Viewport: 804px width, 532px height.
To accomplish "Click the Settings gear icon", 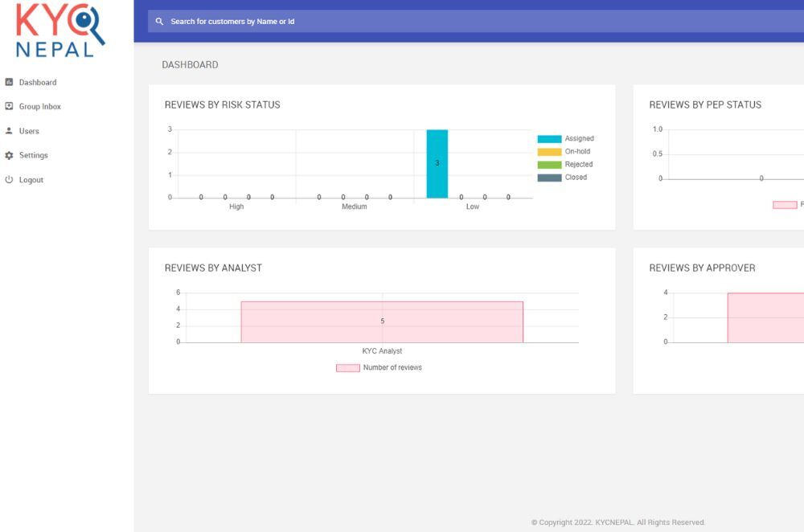I will click(10, 155).
